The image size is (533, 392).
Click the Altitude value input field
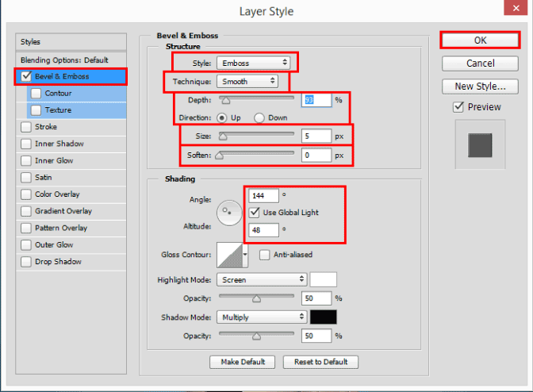point(264,230)
